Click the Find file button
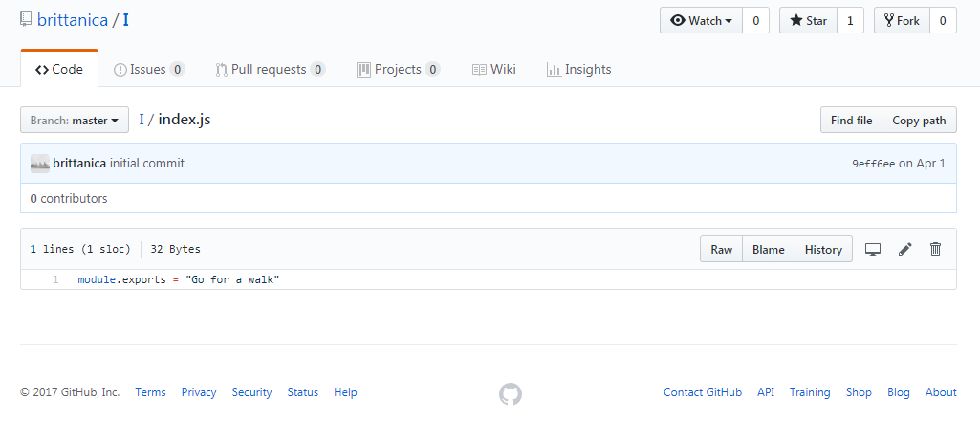 [x=851, y=121]
